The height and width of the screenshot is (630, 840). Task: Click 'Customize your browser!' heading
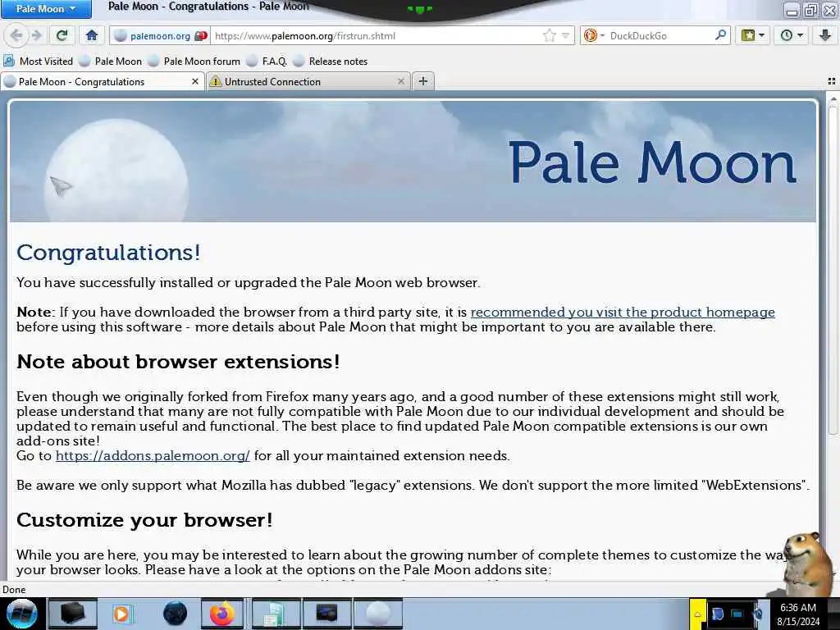coord(144,519)
